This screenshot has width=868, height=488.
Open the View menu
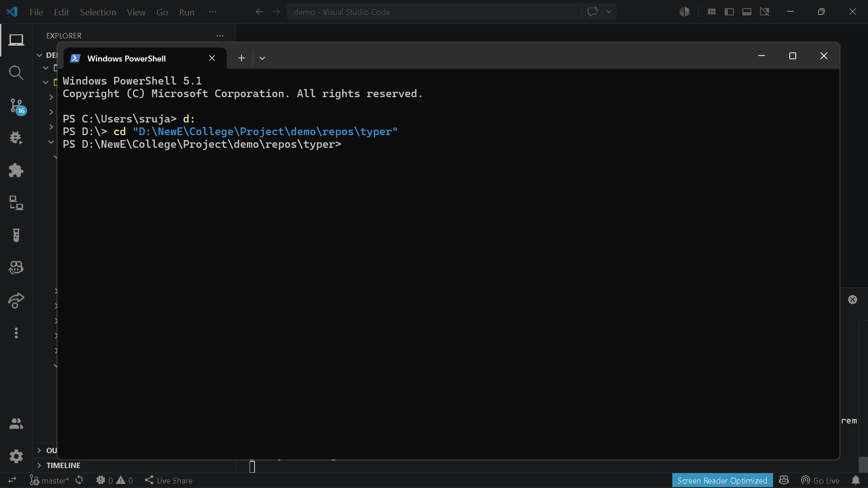point(136,12)
